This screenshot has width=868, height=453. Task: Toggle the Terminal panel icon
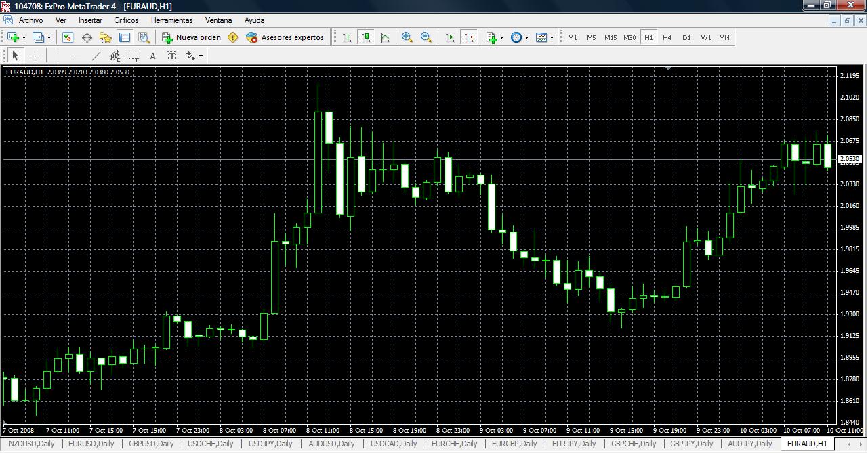coord(125,37)
